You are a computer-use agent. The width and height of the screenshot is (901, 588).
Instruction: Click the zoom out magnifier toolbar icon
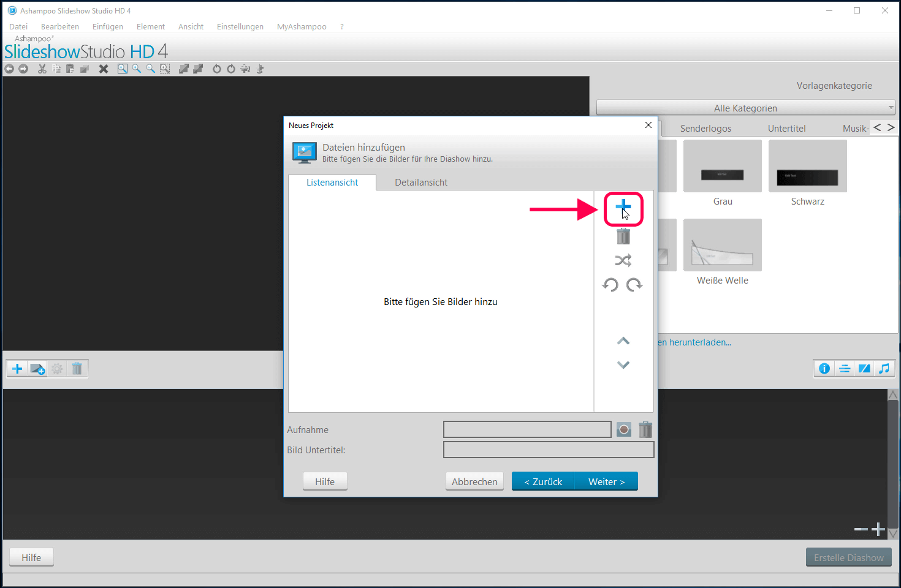[x=151, y=69]
